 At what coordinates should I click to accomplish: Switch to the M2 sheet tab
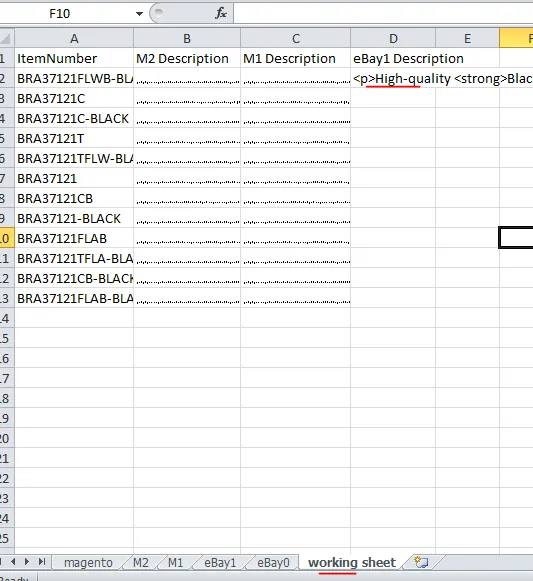point(141,562)
